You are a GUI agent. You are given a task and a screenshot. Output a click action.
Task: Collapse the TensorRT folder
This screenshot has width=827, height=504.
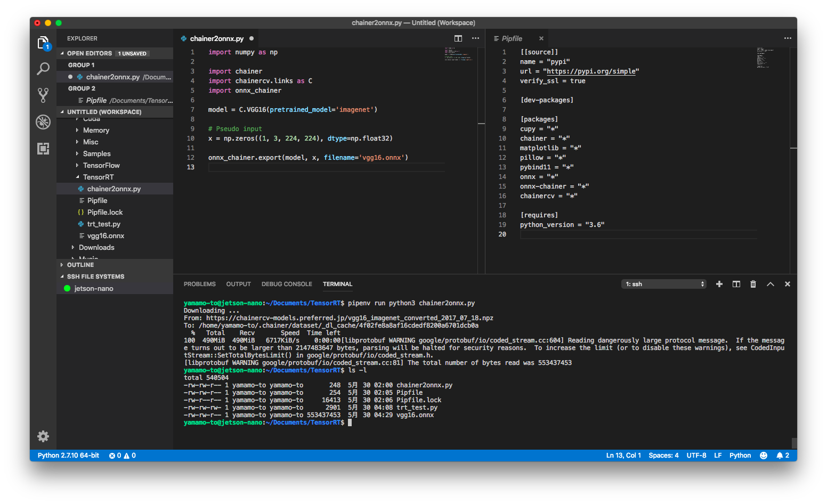click(x=98, y=177)
